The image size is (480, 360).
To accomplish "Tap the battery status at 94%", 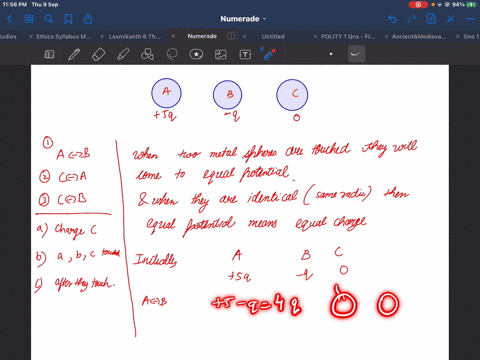I will coord(464,5).
